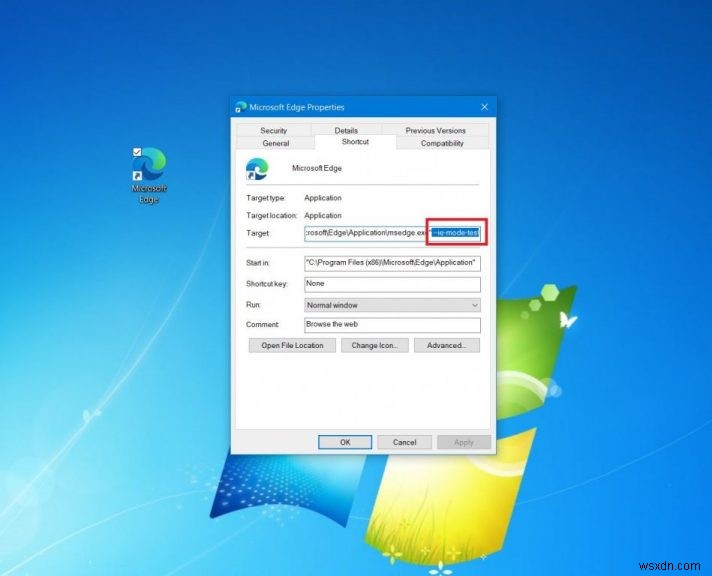Click the Apply button
Viewport: 712px width, 576px height.
[x=464, y=442]
